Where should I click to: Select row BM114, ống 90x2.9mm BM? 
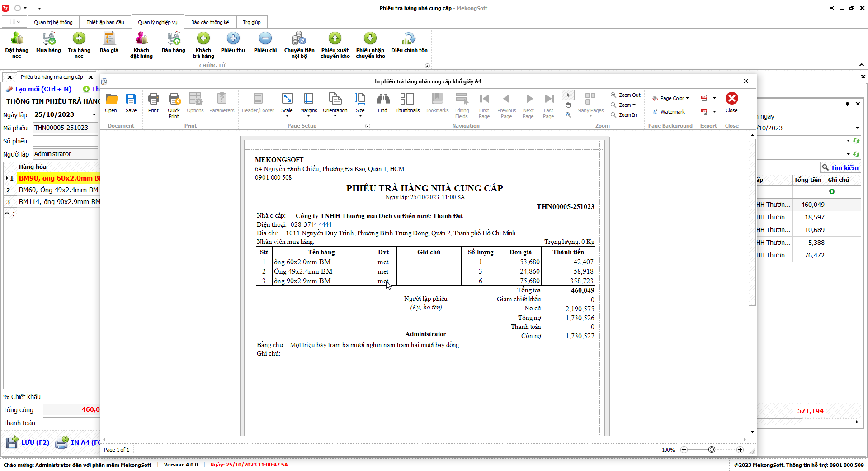pos(58,202)
